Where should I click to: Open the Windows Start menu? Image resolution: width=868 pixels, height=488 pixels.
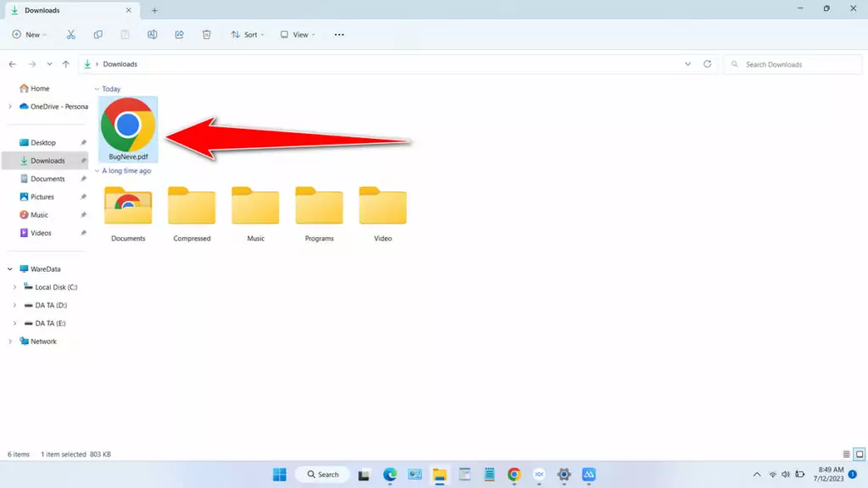tap(280, 474)
